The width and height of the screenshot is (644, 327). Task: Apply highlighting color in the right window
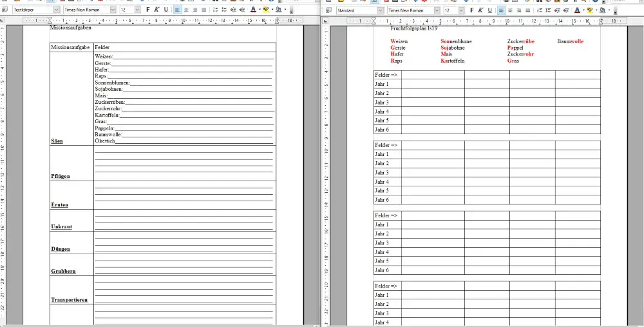click(589, 10)
